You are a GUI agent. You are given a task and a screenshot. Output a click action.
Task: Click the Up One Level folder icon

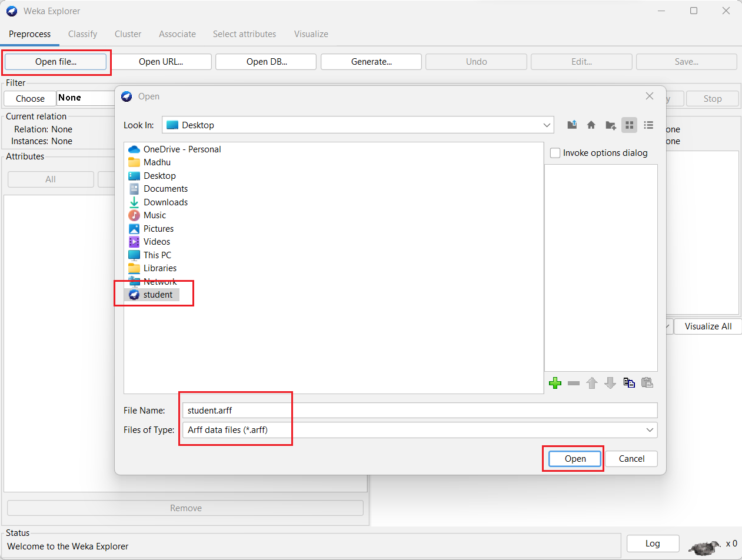[572, 125]
